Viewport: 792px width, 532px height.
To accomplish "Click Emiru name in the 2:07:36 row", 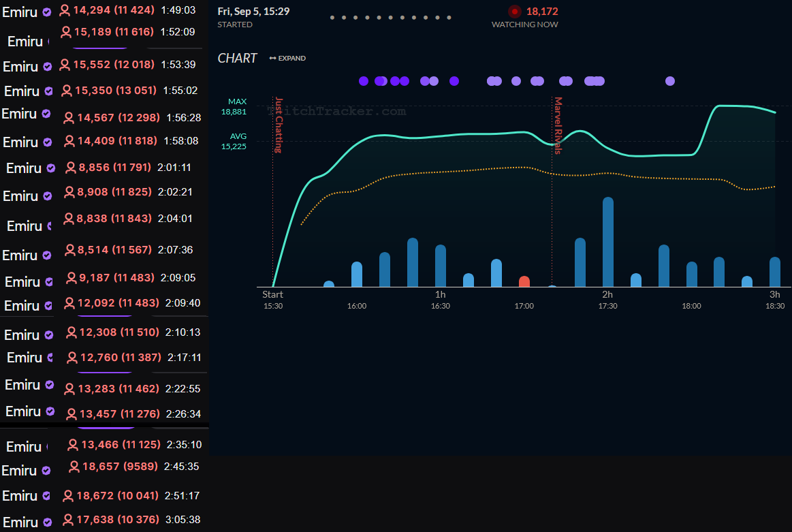I will click(20, 255).
